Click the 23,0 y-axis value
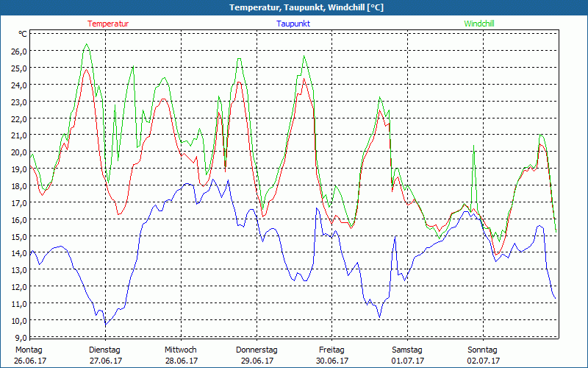588x368 pixels. pos(18,102)
